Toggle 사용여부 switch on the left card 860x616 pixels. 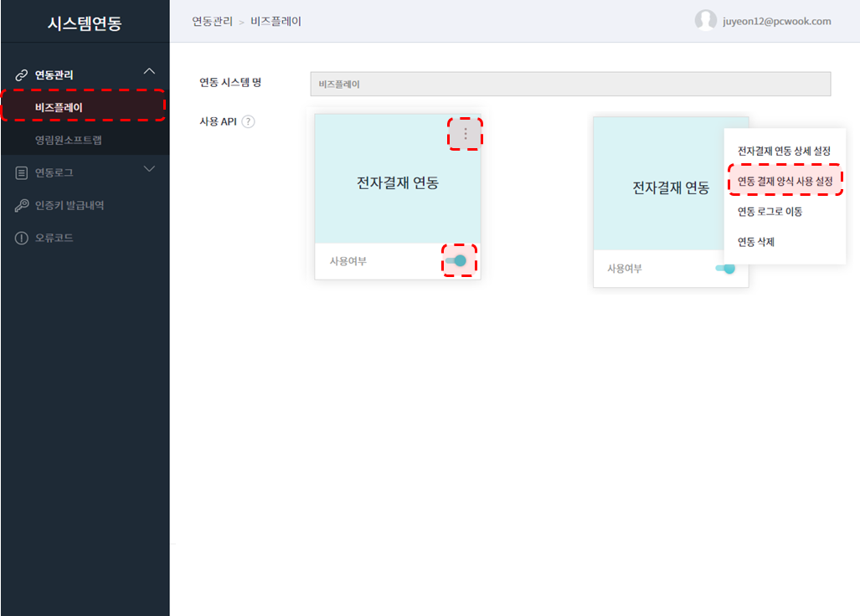[x=457, y=261]
